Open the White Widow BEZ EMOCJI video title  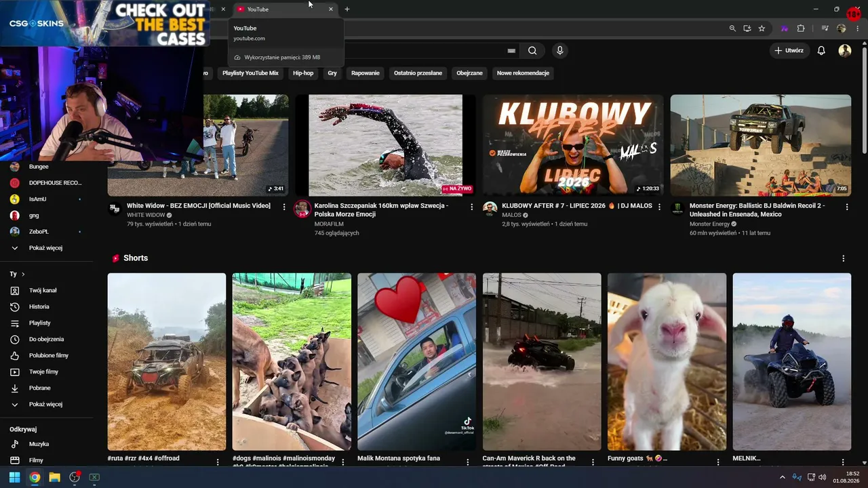tap(199, 205)
